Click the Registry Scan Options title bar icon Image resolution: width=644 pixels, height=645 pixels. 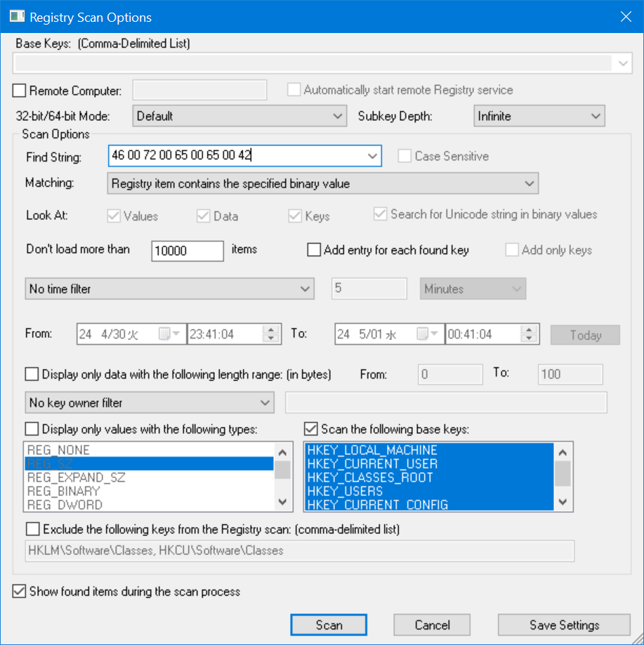tap(18, 17)
